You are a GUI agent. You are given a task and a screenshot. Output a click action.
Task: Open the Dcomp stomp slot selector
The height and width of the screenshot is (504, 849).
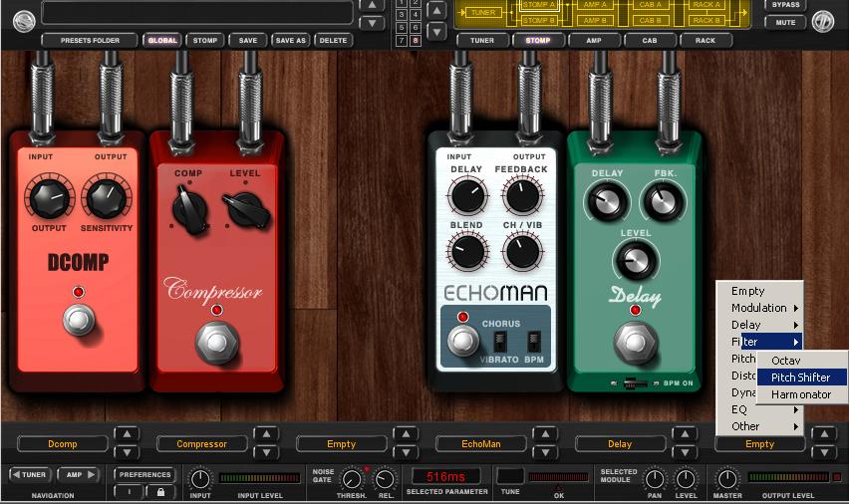click(63, 444)
